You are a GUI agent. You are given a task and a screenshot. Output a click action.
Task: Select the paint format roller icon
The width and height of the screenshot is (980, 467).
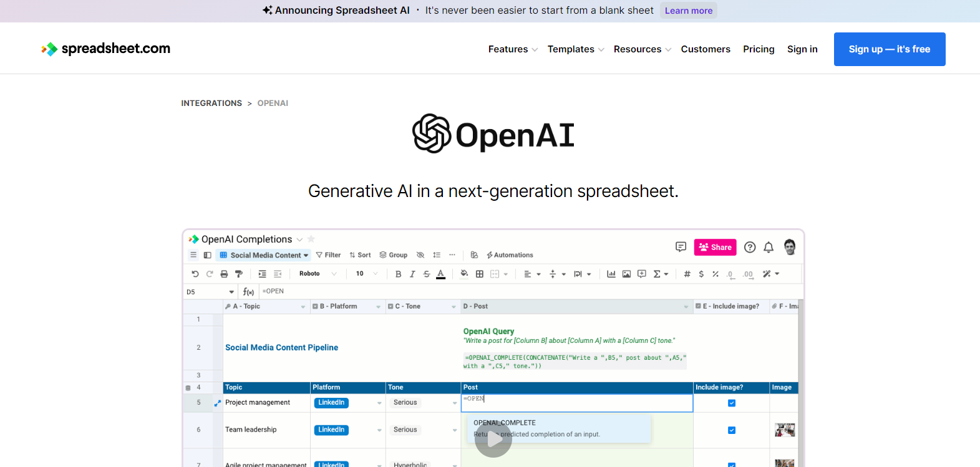pyautogui.click(x=238, y=274)
